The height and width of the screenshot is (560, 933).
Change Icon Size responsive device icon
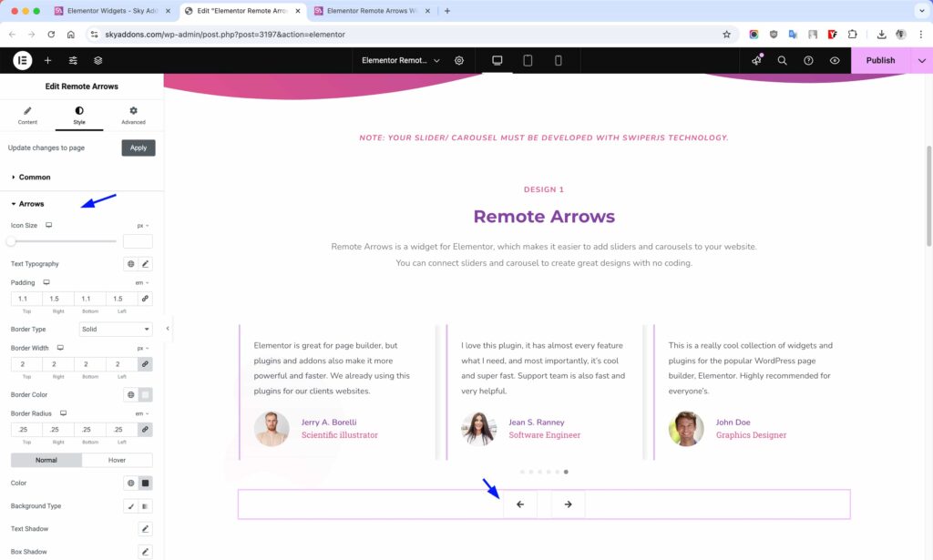(x=49, y=225)
